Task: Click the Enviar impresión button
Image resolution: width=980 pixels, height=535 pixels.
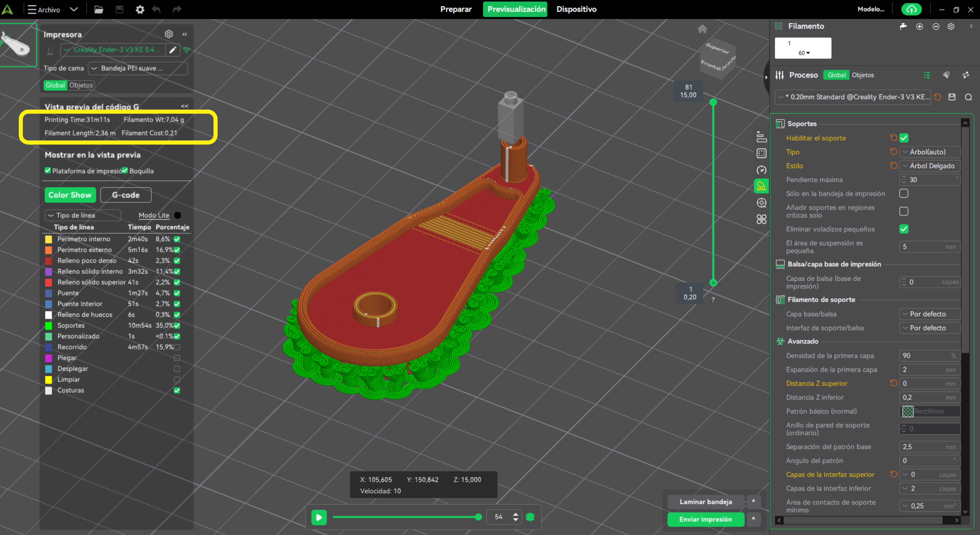Action: click(x=705, y=519)
